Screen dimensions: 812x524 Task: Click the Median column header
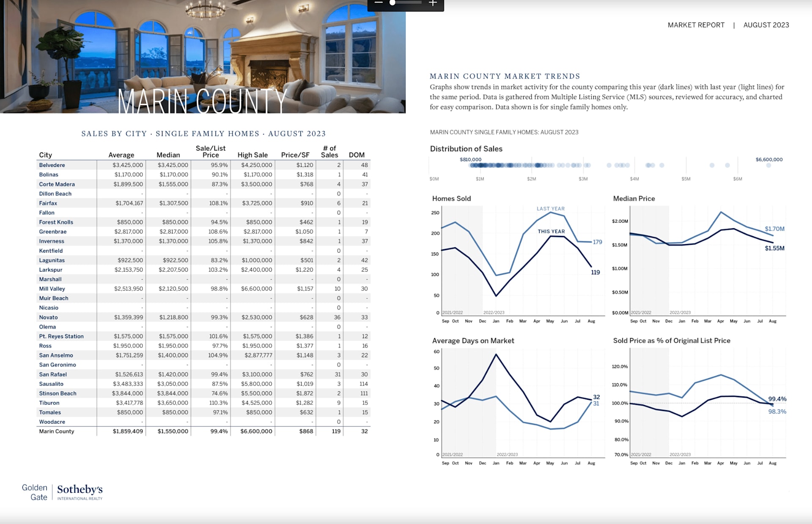(x=168, y=155)
